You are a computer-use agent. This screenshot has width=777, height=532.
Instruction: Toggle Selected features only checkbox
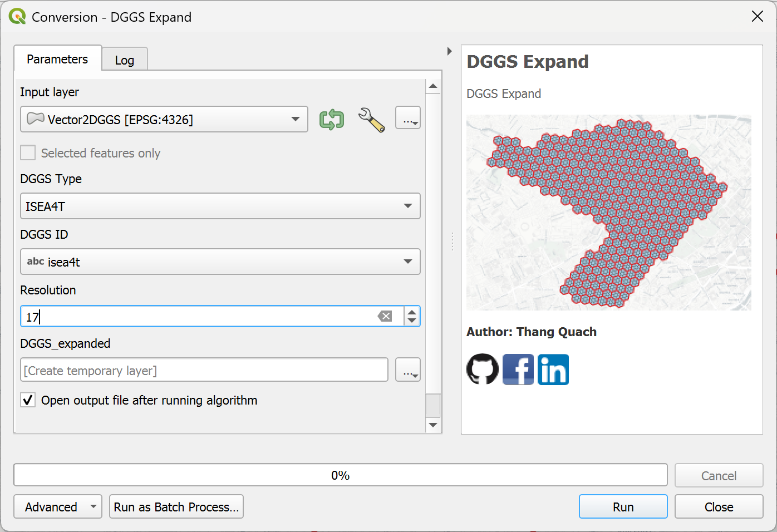pos(28,152)
